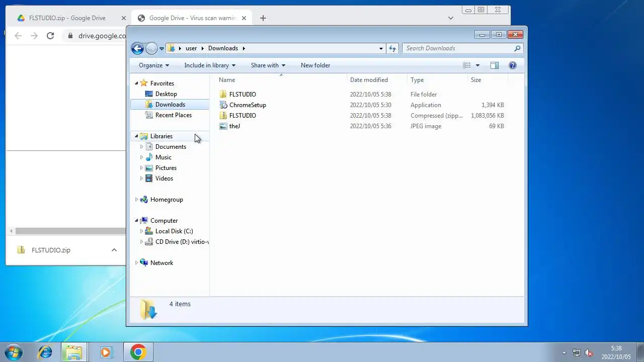Click 'user' in the address breadcrumb

[191, 48]
